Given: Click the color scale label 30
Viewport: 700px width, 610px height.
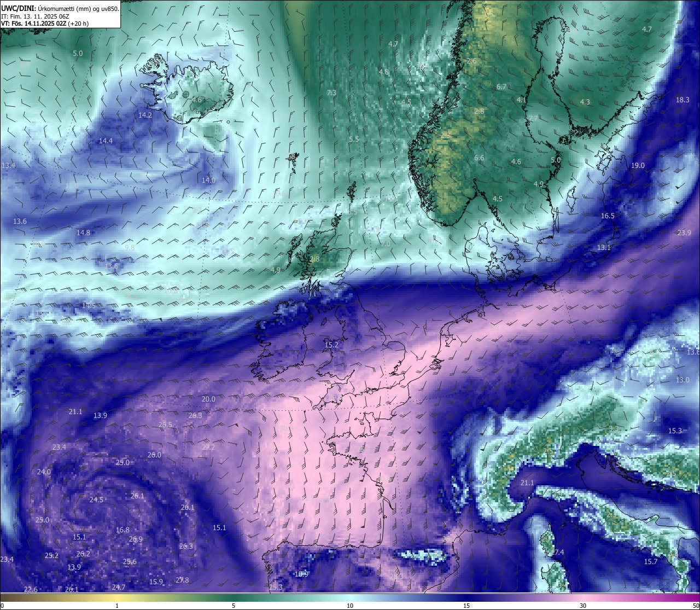Looking at the screenshot, I should (x=583, y=606).
